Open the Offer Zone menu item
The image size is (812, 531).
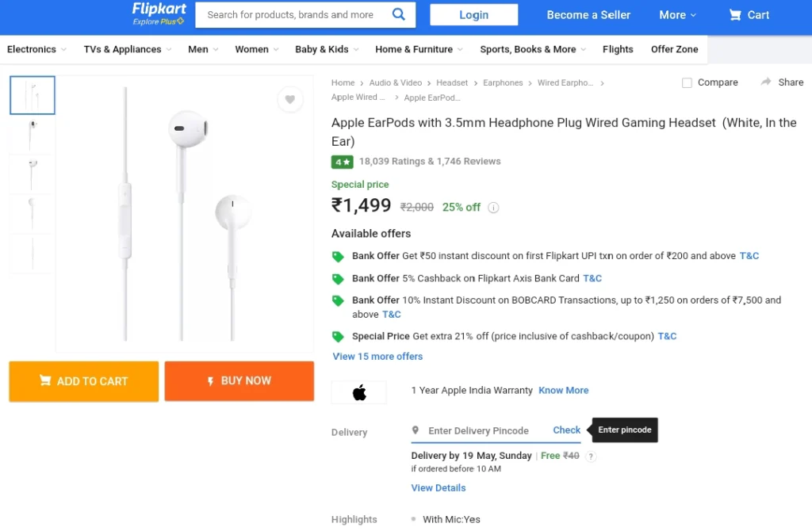coord(674,49)
